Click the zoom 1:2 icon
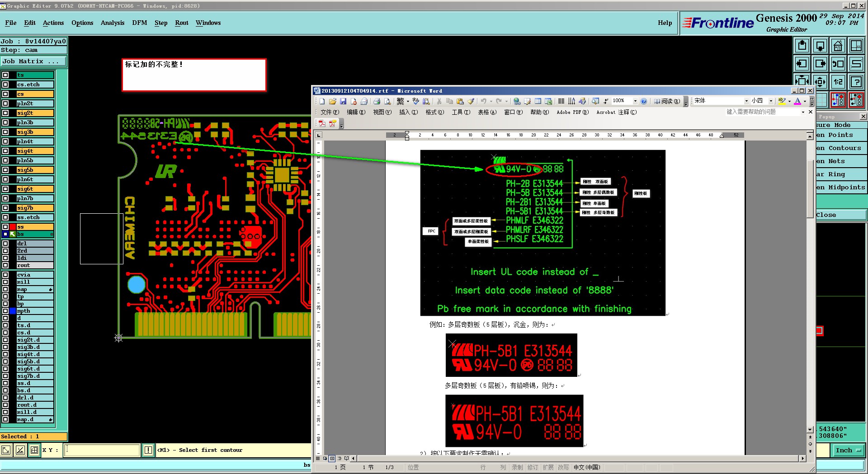 click(838, 82)
